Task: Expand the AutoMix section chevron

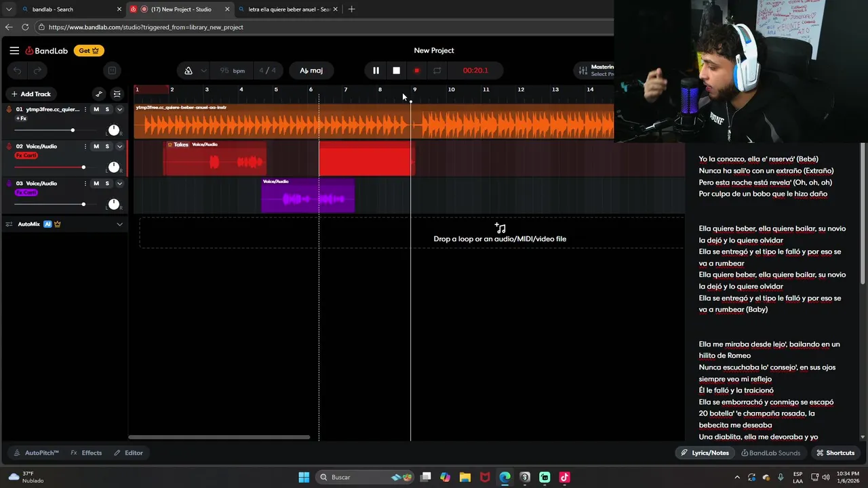Action: point(119,224)
